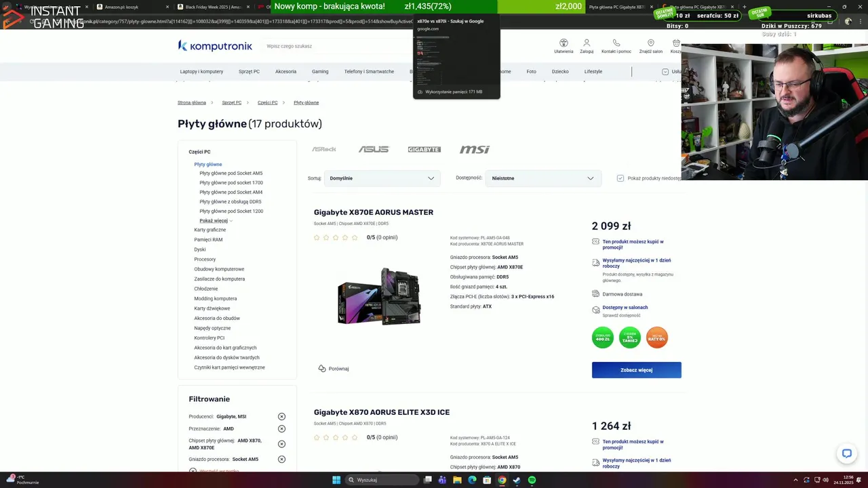Click Dostępny w salonach link
This screenshot has height=488, width=868.
tap(625, 308)
